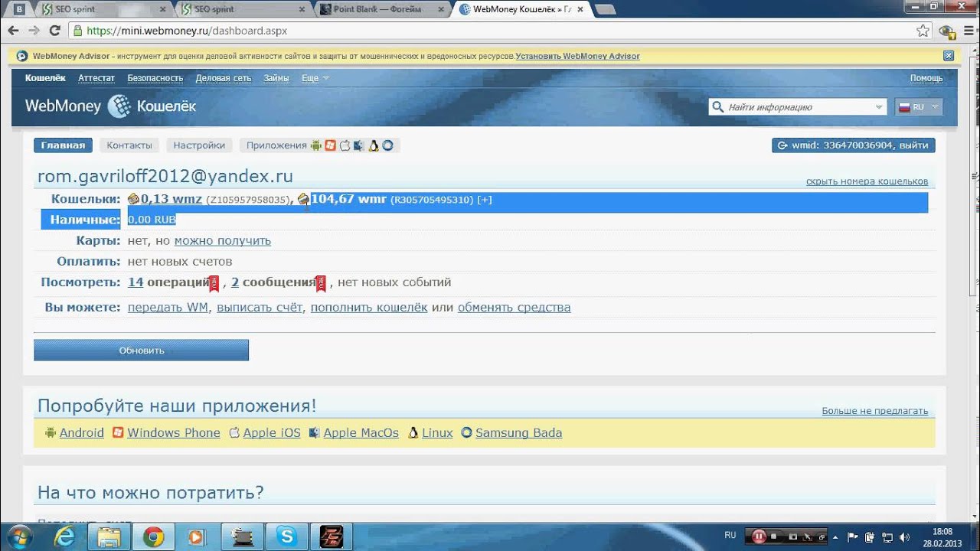Expand the Еще menu dropdown
Image resolution: width=980 pixels, height=551 pixels.
coord(315,78)
